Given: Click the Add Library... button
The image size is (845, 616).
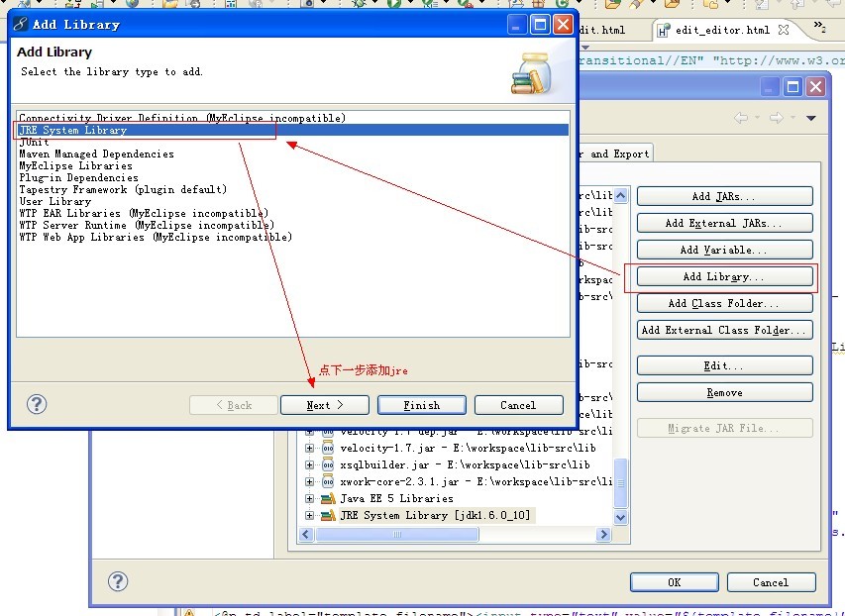Looking at the screenshot, I should point(725,276).
